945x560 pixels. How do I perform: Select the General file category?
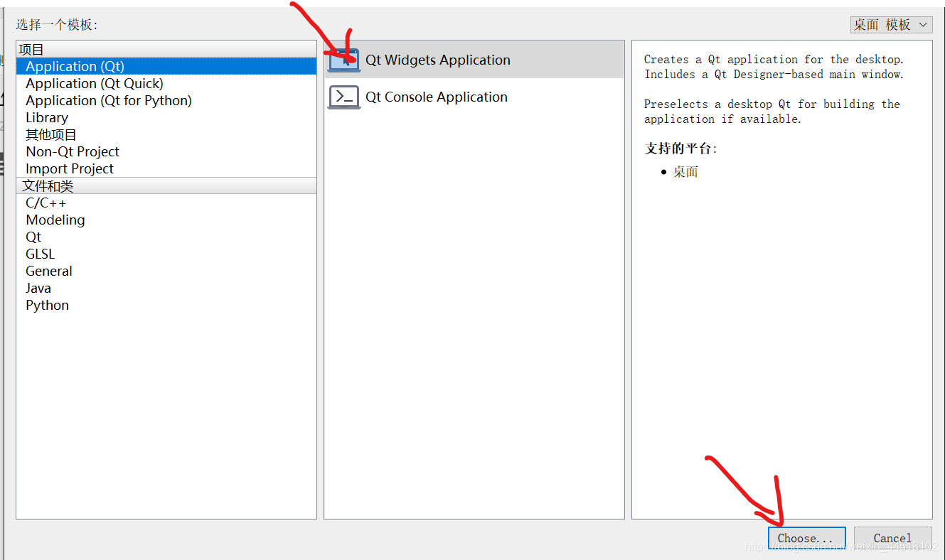[x=166, y=271]
